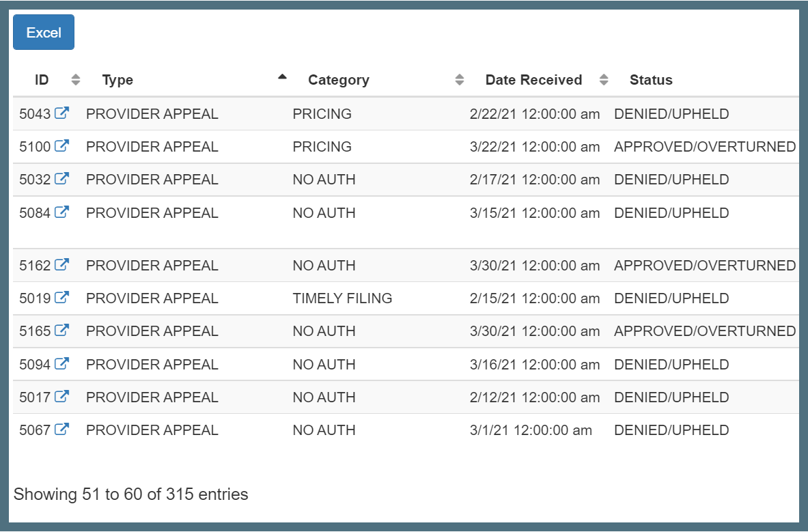The height and width of the screenshot is (532, 808).
Task: Export table with the Excel button
Action: click(x=44, y=33)
